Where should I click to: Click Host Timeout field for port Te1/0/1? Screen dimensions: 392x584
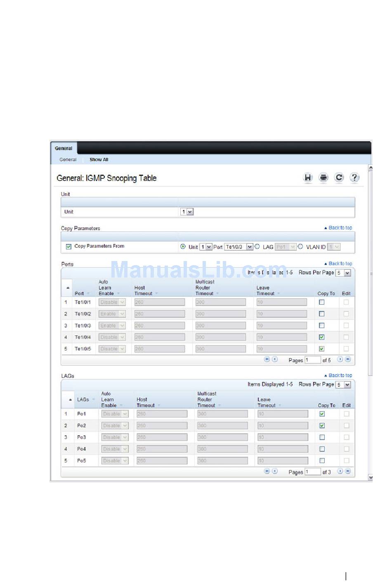pos(160,302)
